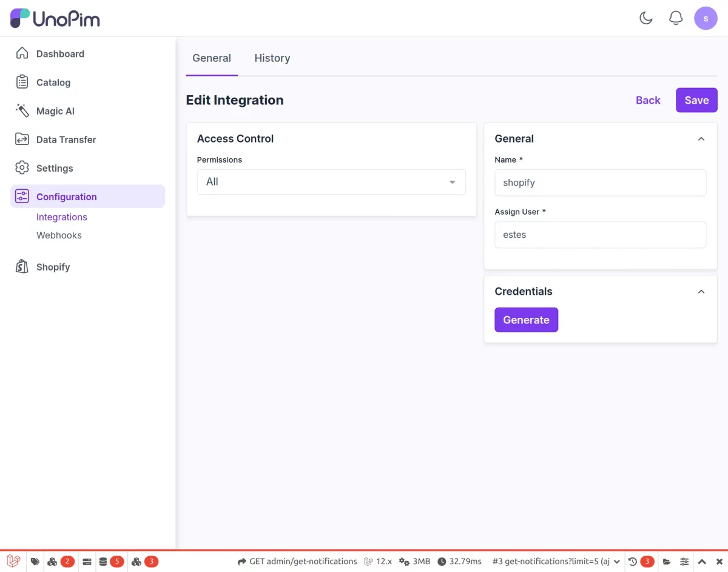The width and height of the screenshot is (728, 572).
Task: Click the Back link
Action: 648,100
